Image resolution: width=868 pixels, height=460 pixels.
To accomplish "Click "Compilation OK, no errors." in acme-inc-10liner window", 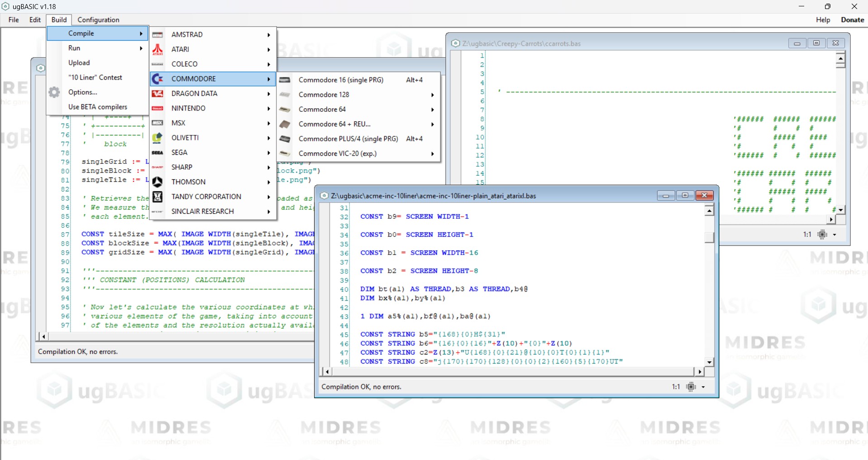I will click(x=361, y=387).
